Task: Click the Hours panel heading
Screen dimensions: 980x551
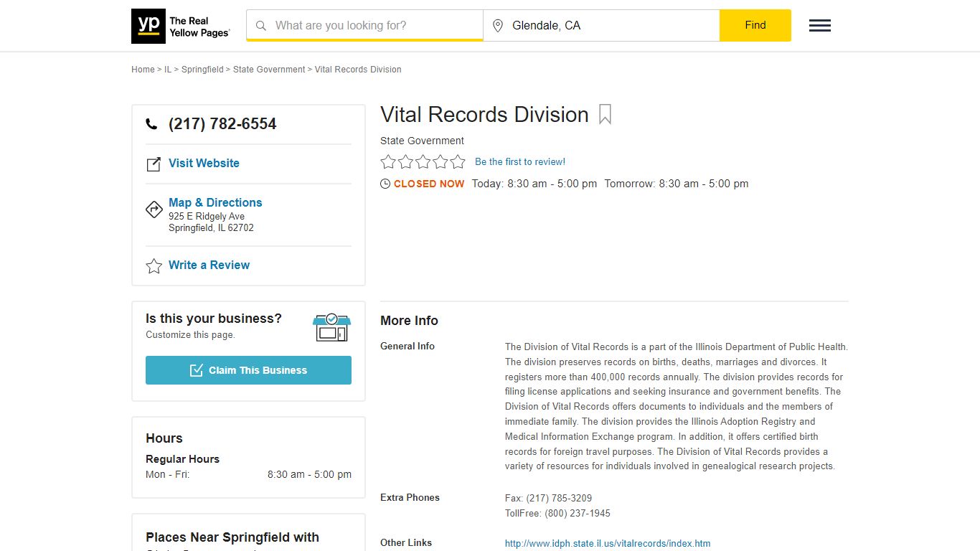Action: point(164,438)
